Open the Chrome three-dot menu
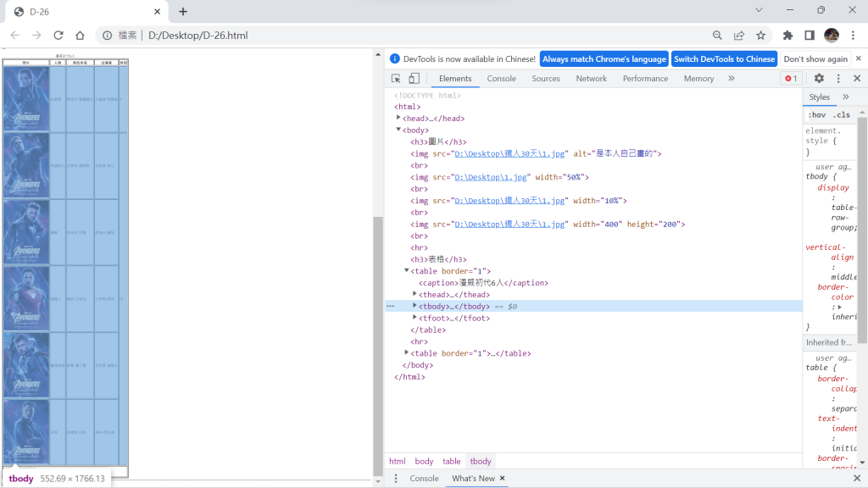Screen dimensions: 868x488 point(853,36)
